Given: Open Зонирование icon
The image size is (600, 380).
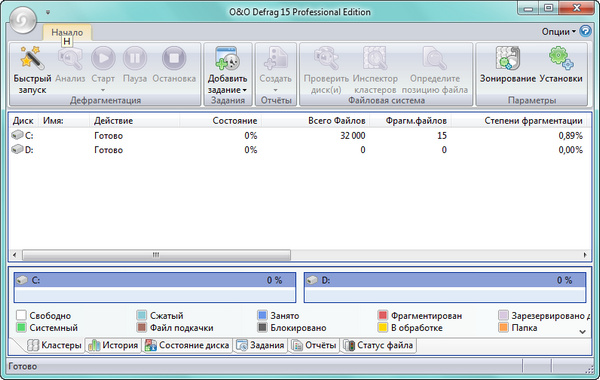Looking at the screenshot, I should [508, 58].
